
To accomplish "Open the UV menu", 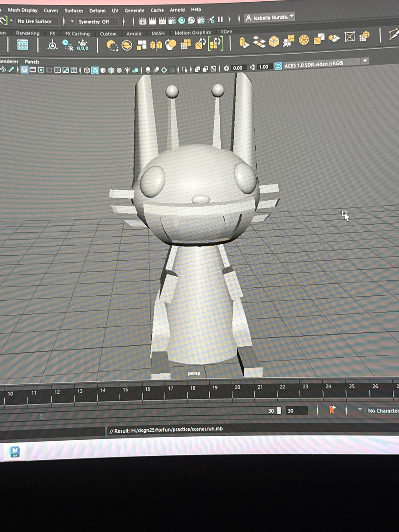I will pyautogui.click(x=115, y=11).
